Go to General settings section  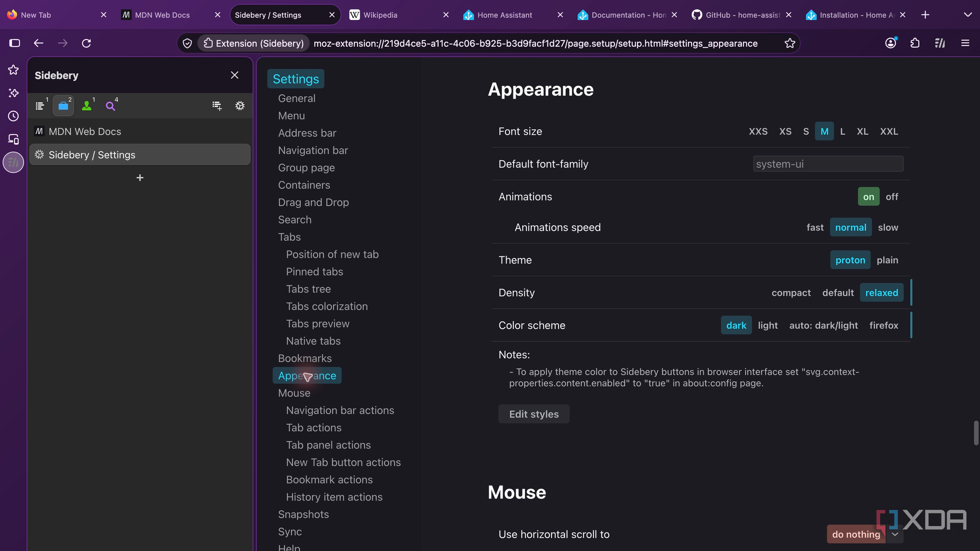pyautogui.click(x=296, y=98)
